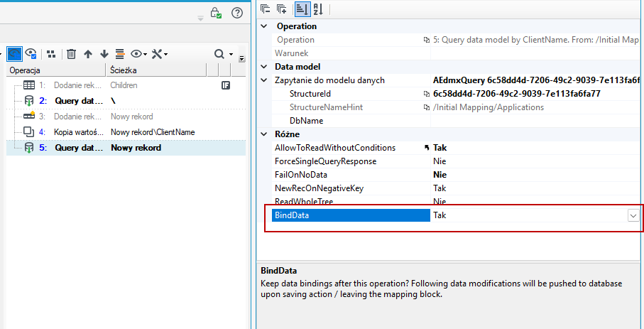Open the wrench and screwdriver tools dropdown
The height and width of the screenshot is (329, 644).
[159, 54]
